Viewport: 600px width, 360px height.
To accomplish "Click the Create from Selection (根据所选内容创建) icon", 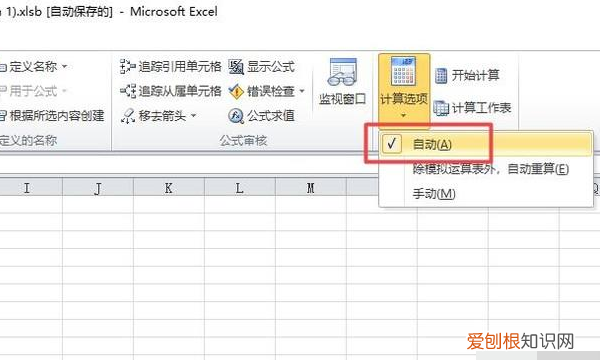I will [3, 116].
